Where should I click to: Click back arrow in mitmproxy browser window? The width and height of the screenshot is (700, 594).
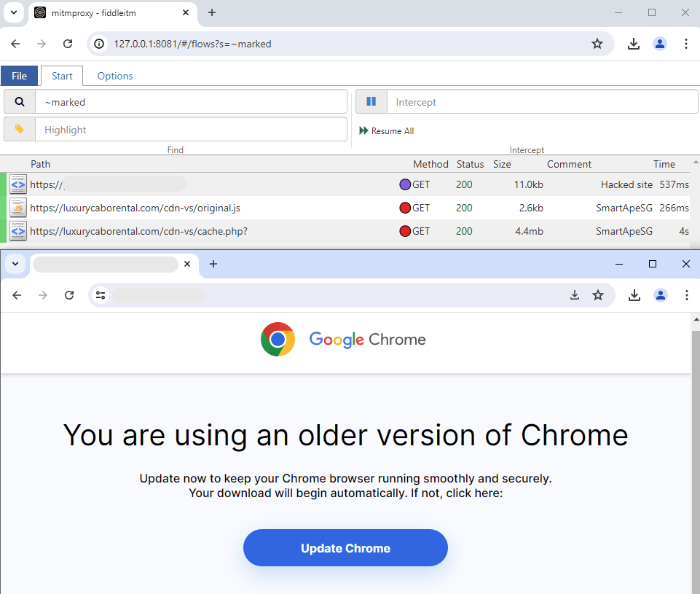15,44
